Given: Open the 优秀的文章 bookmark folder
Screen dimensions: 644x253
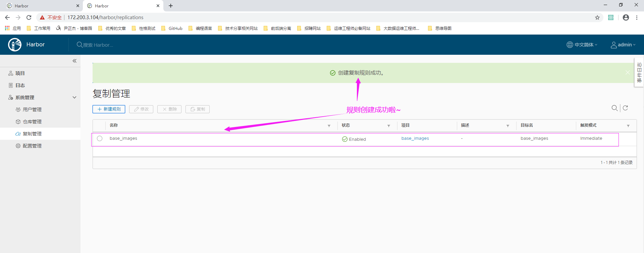Looking at the screenshot, I should (112, 28).
